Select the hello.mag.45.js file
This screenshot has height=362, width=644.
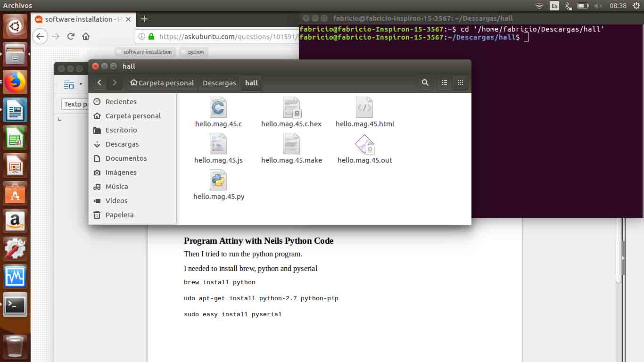[x=218, y=148]
